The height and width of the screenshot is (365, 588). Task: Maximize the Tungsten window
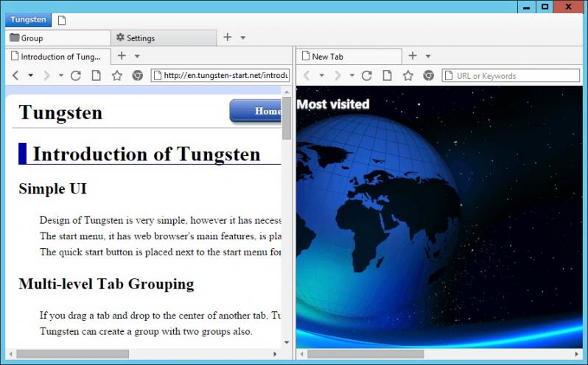(545, 7)
